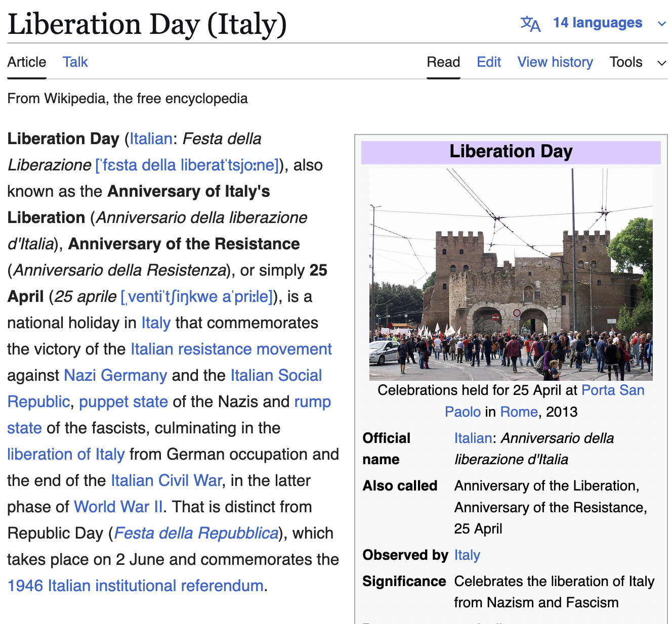The height and width of the screenshot is (624, 672).
Task: Expand the Tools menu chevron
Action: coord(661,63)
